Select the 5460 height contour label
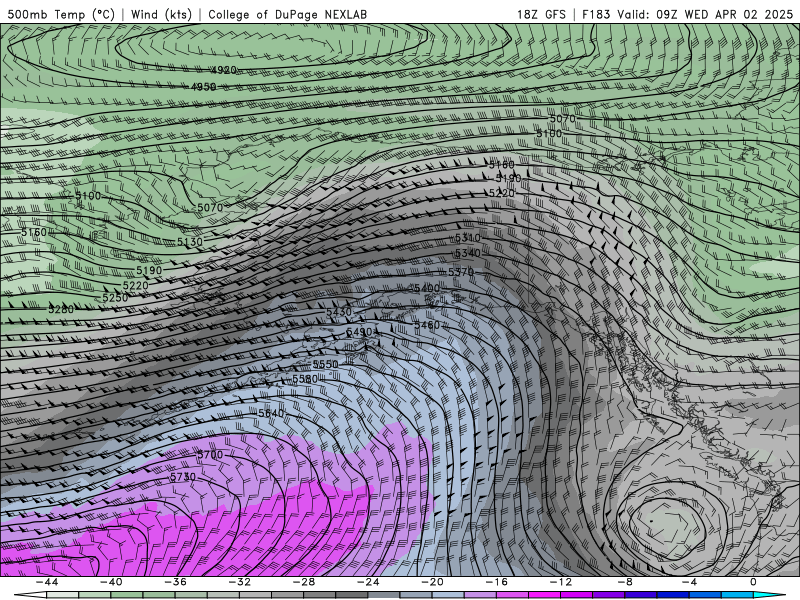This screenshot has width=800, height=600. (427, 325)
